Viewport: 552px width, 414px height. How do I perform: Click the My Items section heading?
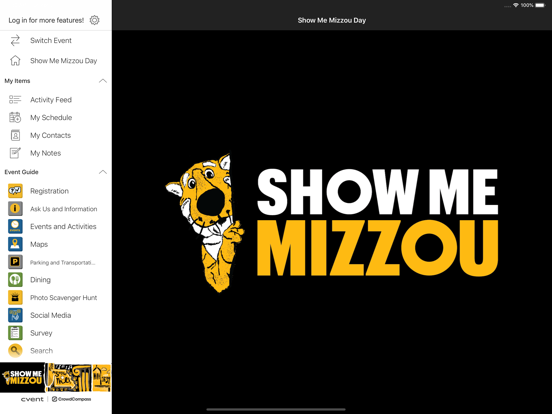[x=17, y=81]
